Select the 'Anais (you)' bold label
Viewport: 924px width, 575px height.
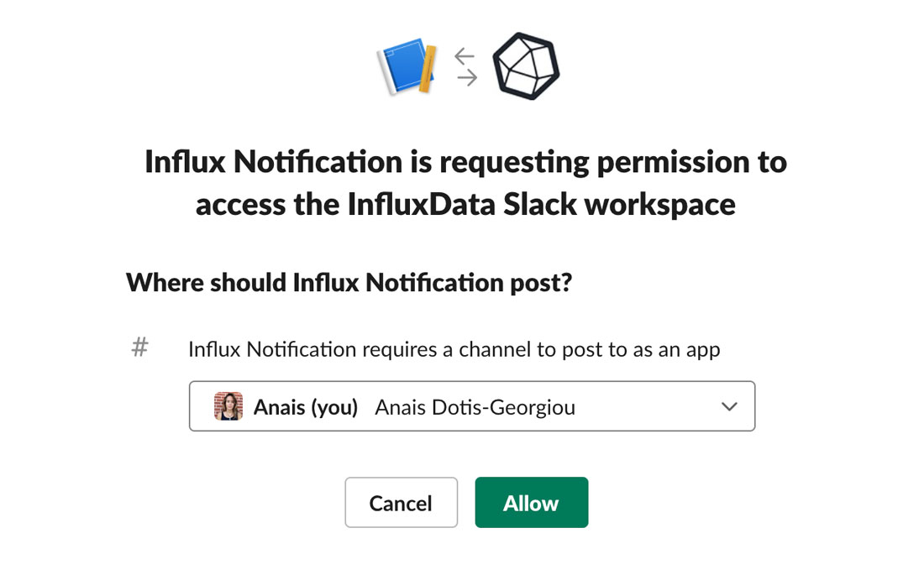[306, 408]
